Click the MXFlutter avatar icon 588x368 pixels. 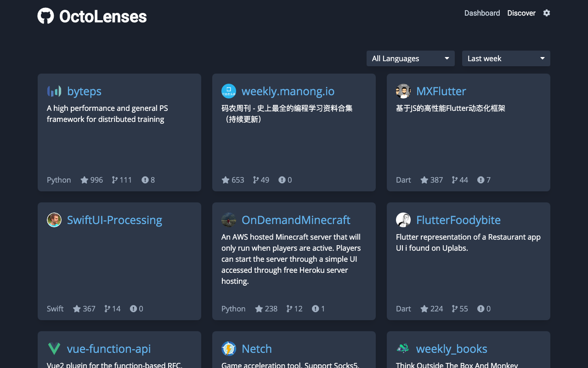[x=403, y=91]
